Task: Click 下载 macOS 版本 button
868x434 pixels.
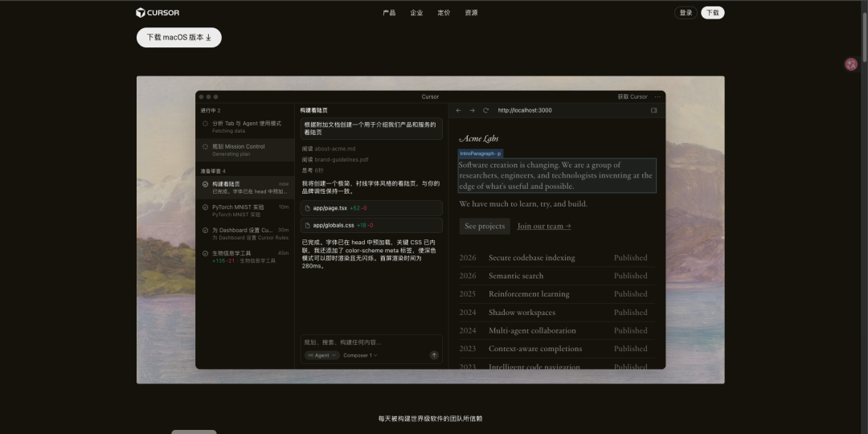Action: [178, 38]
